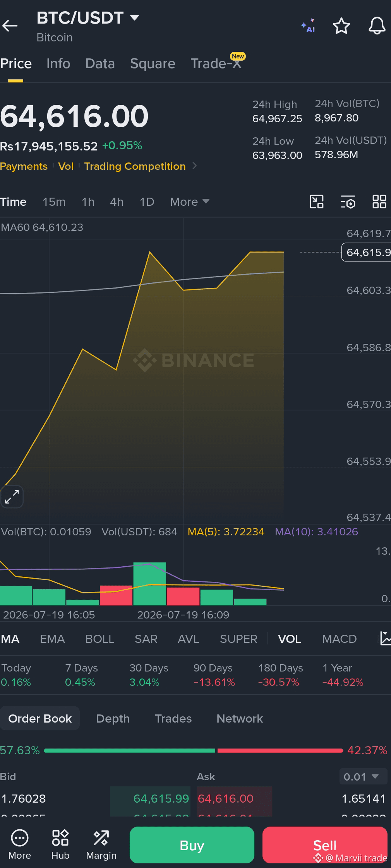Toggle the SAR indicator
This screenshot has height=868, width=391.
(146, 639)
